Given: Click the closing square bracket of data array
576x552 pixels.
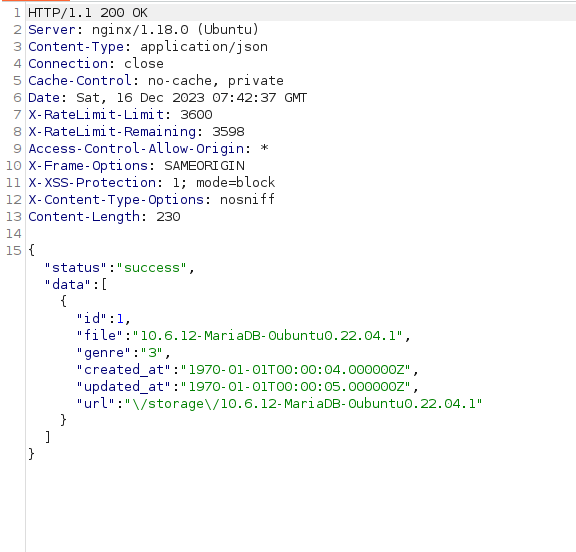Looking at the screenshot, I should click(47, 437).
